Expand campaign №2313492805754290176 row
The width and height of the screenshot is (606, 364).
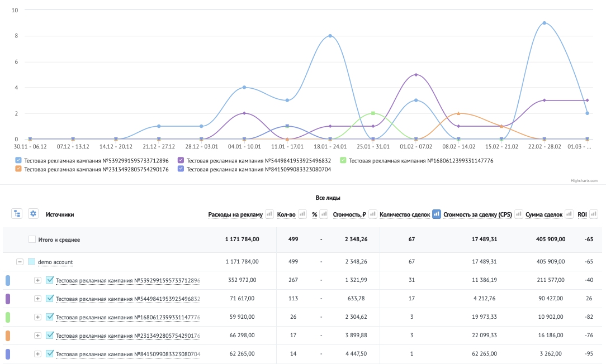point(37,336)
